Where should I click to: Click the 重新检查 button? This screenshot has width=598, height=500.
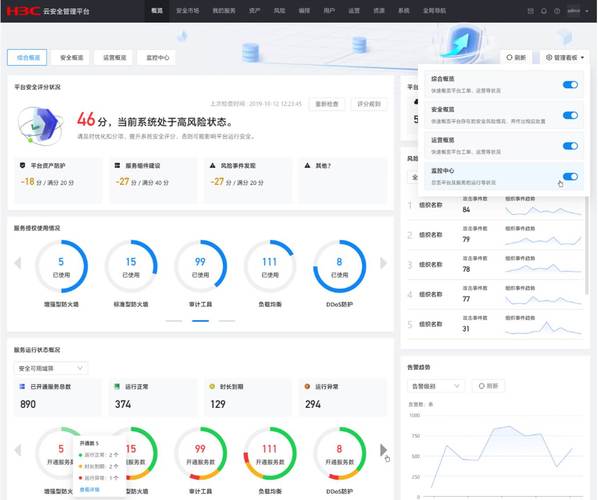tap(326, 104)
